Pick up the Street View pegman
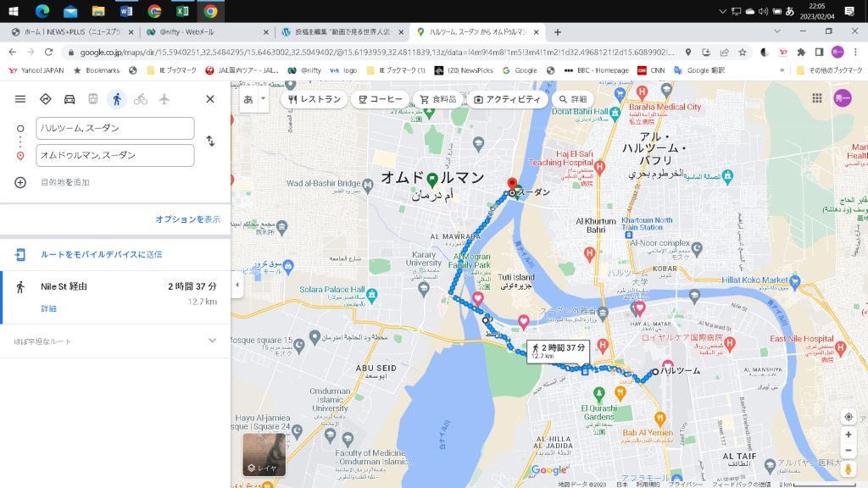Image resolution: width=868 pixels, height=488 pixels. (848, 469)
